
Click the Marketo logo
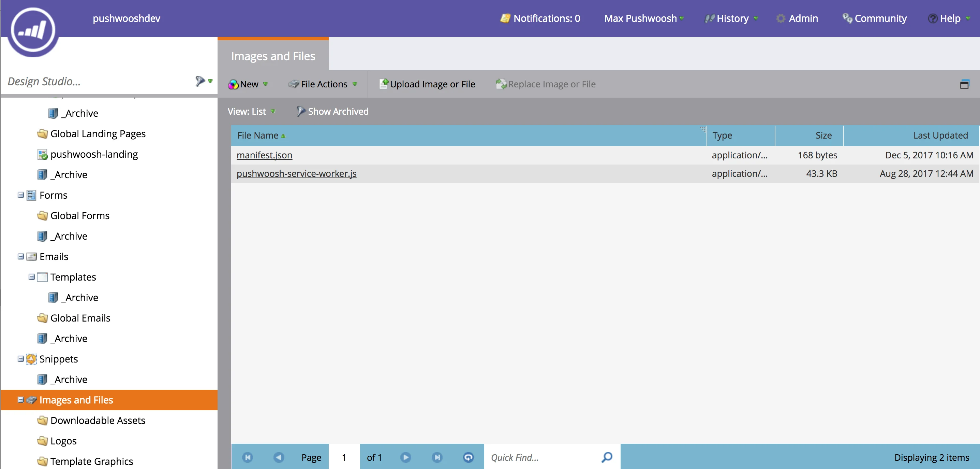coord(33,30)
